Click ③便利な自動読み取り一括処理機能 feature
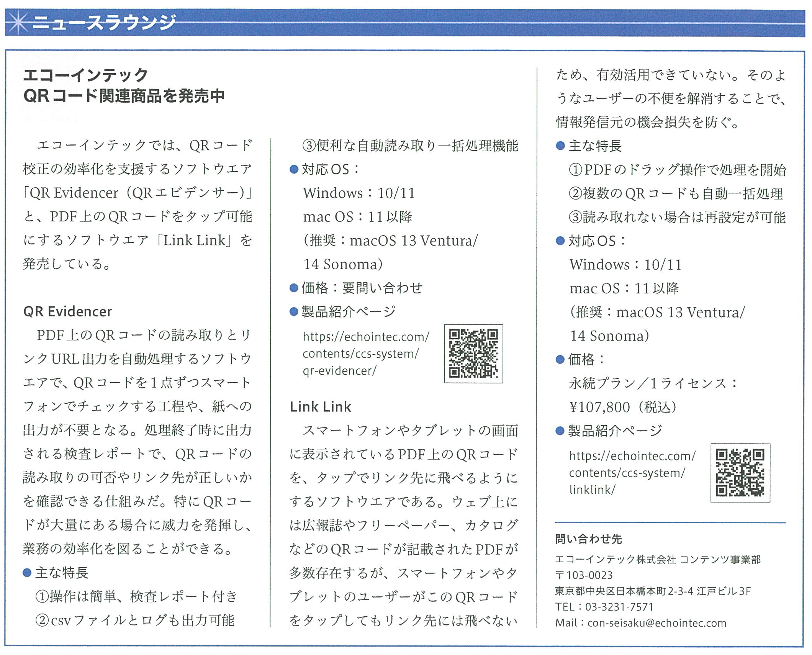812x655 pixels. tap(410, 146)
